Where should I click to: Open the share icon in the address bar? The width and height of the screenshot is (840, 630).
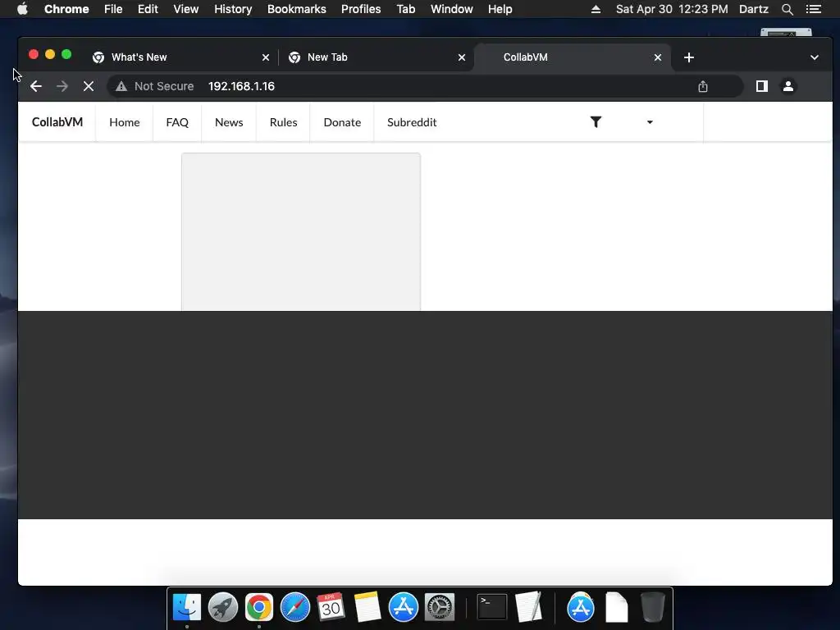[x=703, y=86]
